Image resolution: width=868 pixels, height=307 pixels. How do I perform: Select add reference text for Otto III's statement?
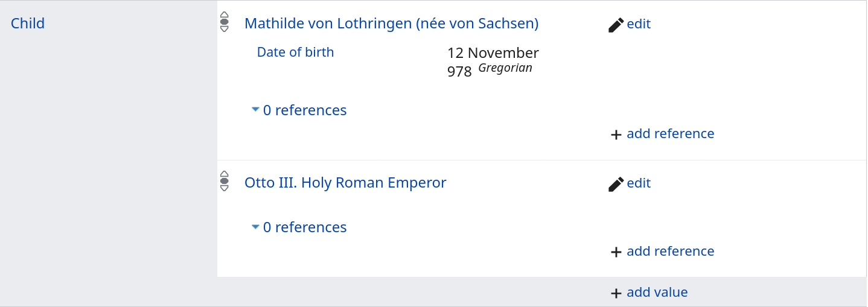pyautogui.click(x=670, y=252)
